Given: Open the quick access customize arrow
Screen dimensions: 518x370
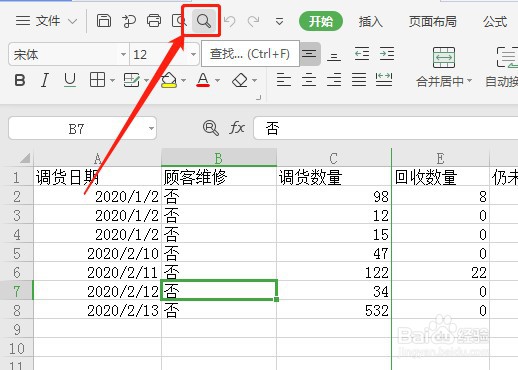Looking at the screenshot, I should click(x=279, y=22).
